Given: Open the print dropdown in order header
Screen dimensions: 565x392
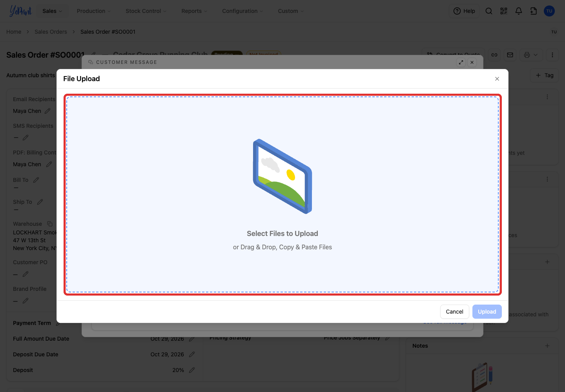Looking at the screenshot, I should [531, 55].
